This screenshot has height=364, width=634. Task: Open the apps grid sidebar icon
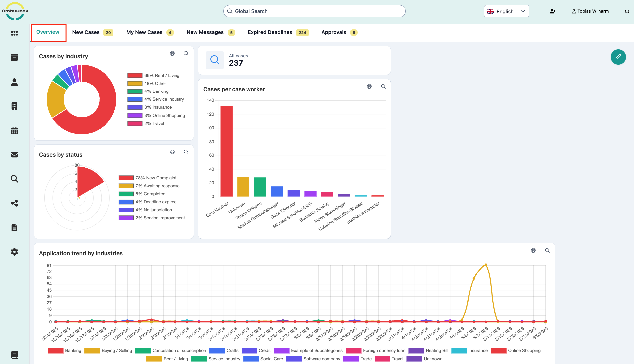(14, 33)
